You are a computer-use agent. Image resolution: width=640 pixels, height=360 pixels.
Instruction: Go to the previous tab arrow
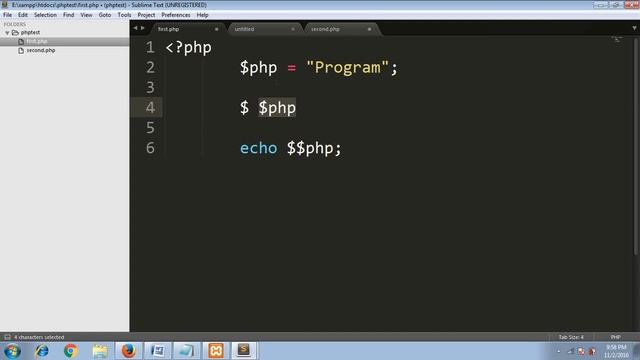point(135,28)
